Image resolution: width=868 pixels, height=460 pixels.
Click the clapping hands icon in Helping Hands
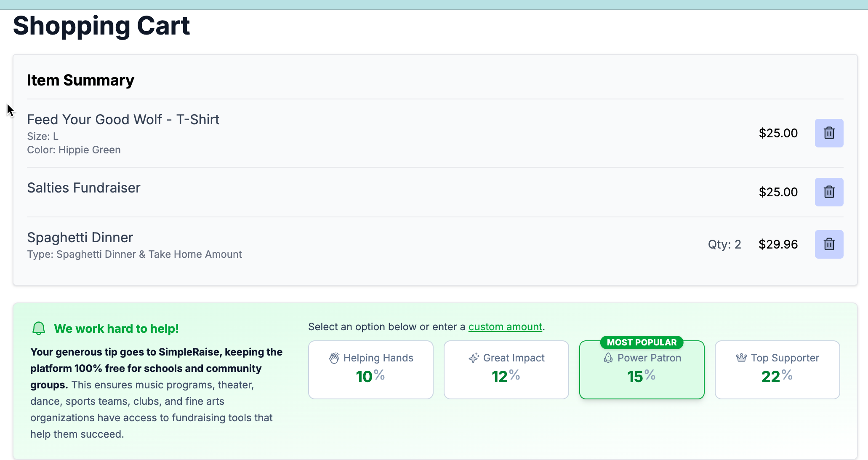point(334,358)
